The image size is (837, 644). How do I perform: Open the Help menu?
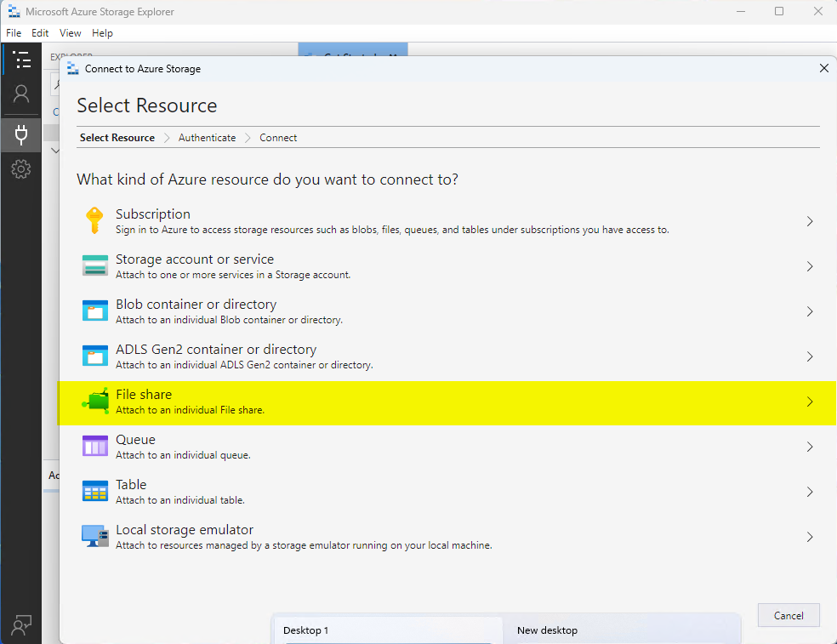click(x=102, y=33)
